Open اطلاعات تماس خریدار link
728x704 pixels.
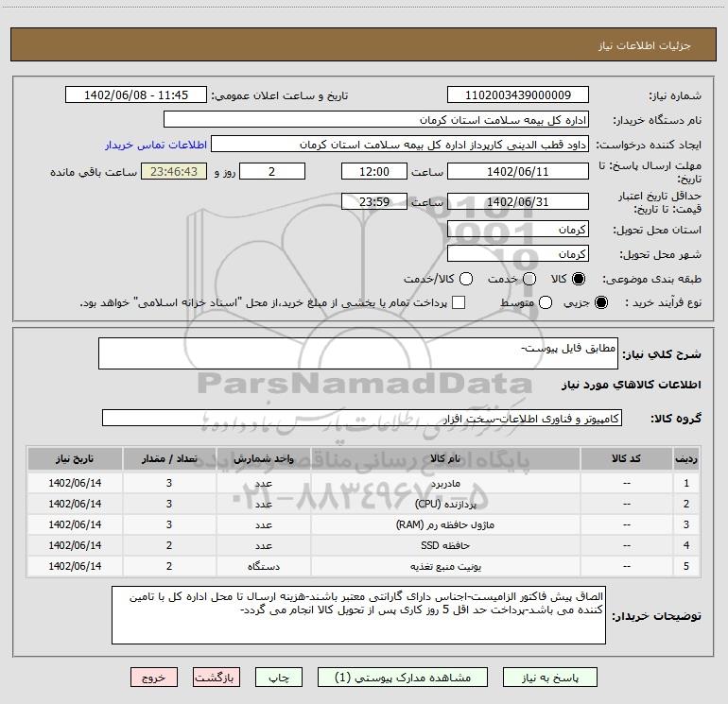point(156,145)
